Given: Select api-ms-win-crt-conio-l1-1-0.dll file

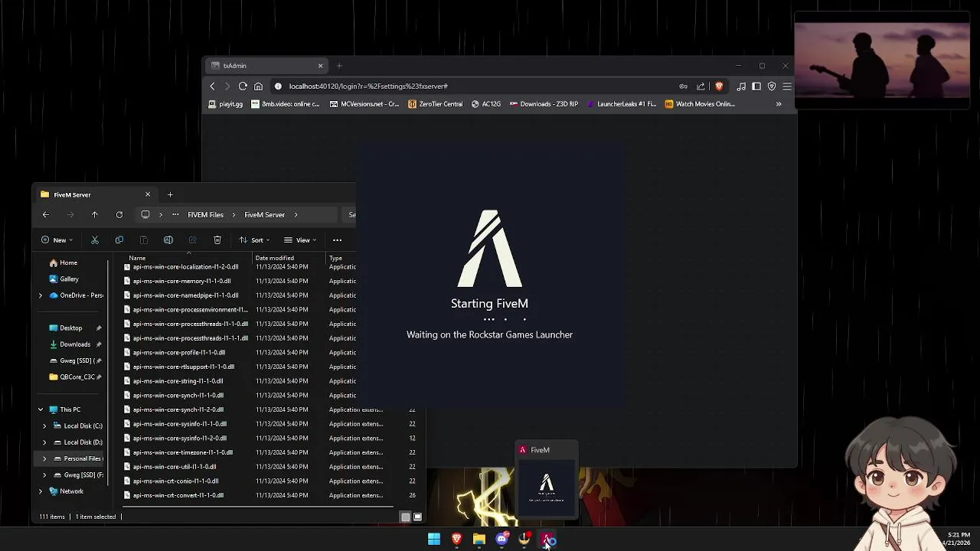Looking at the screenshot, I should click(x=175, y=481).
